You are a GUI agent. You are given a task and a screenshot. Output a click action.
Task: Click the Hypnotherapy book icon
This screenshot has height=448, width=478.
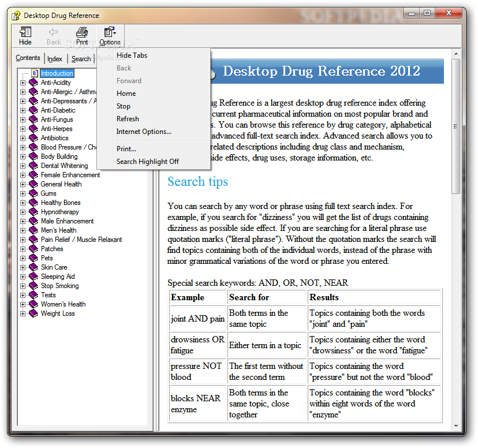point(33,212)
